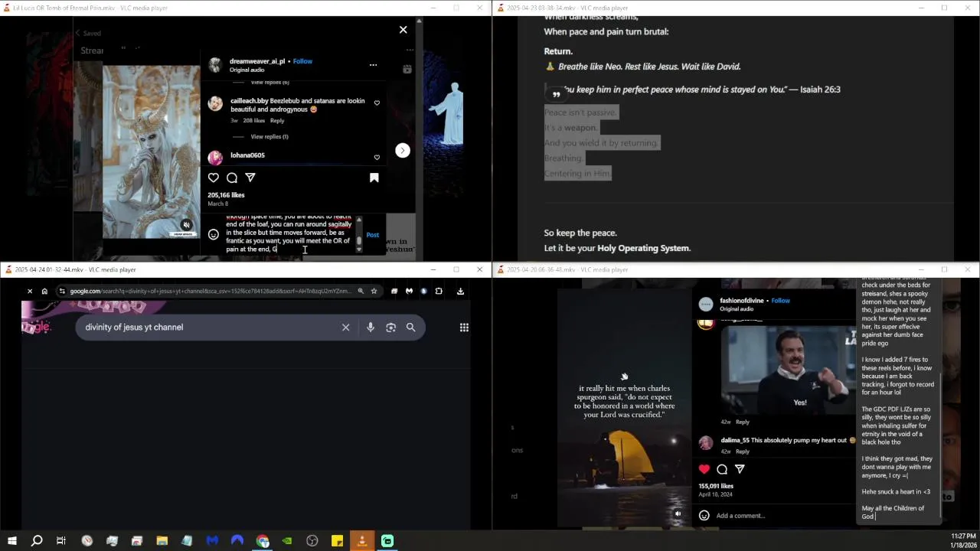
Task: Open the emoji picker beside the comment draft
Action: pos(214,235)
